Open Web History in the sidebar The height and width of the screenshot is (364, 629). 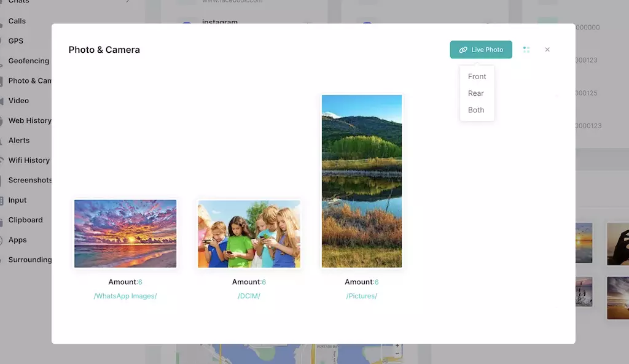(x=29, y=120)
